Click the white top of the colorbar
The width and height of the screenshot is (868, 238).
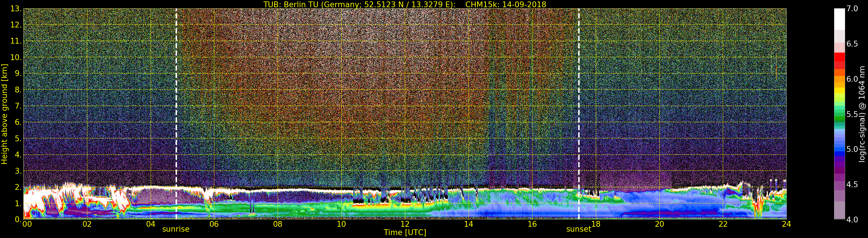pos(839,18)
